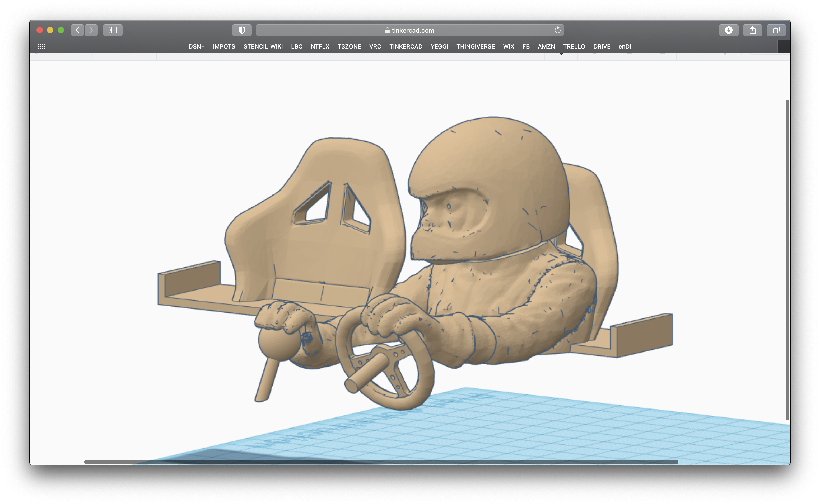Reload the tinkercad.com page

557,30
